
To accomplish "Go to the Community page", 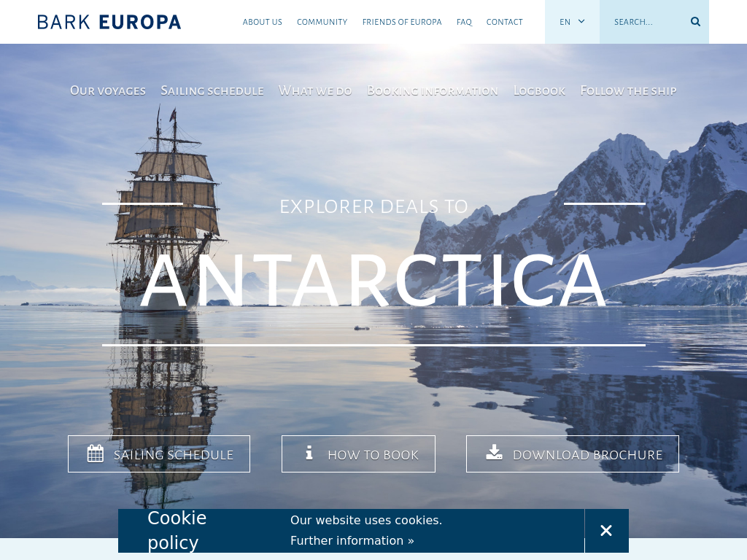I will click(x=322, y=22).
